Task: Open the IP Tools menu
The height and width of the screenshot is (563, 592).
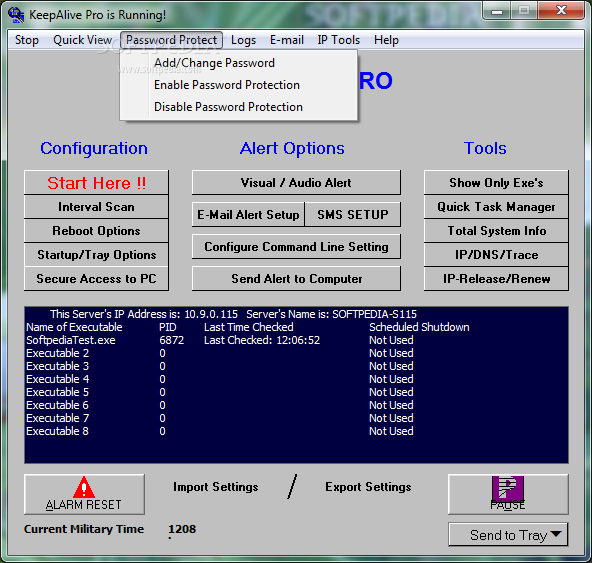Action: tap(339, 40)
